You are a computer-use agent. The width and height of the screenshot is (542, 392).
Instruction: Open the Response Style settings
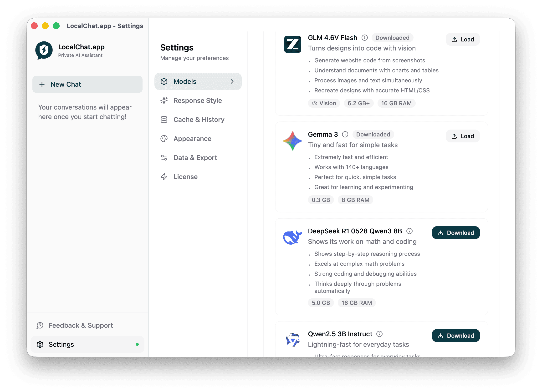tap(198, 101)
